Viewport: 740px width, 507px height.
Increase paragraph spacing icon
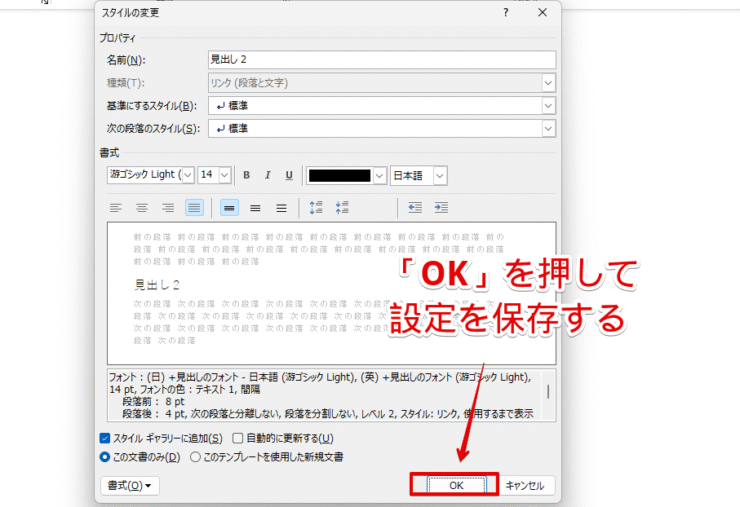click(x=317, y=208)
